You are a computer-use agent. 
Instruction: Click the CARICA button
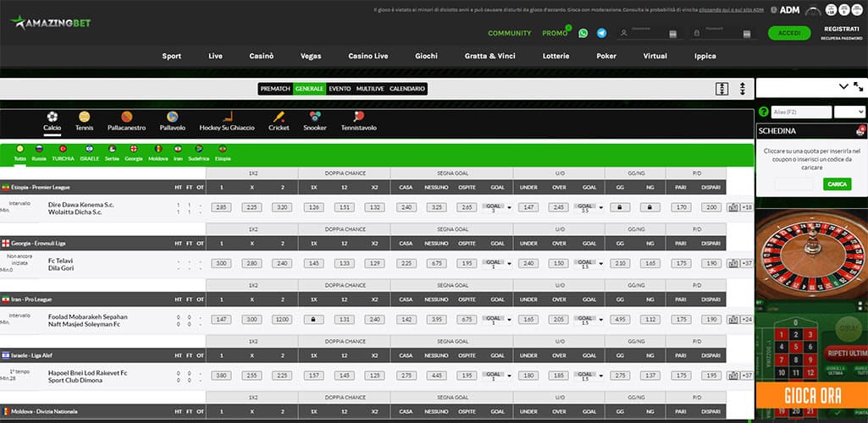[x=837, y=184]
